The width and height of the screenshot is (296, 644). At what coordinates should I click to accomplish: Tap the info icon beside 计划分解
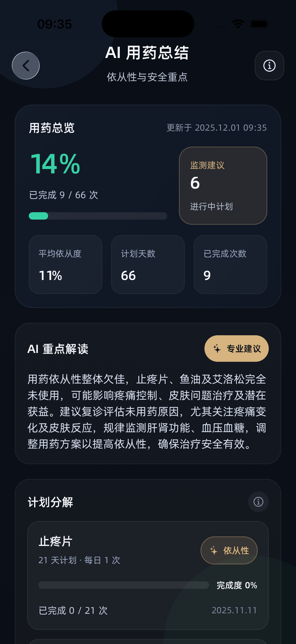pyautogui.click(x=258, y=502)
